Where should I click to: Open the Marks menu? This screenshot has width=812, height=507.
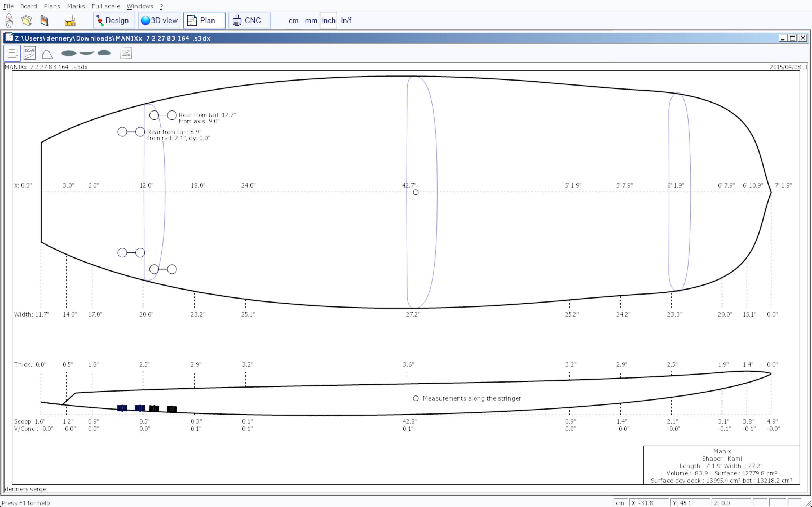click(76, 6)
